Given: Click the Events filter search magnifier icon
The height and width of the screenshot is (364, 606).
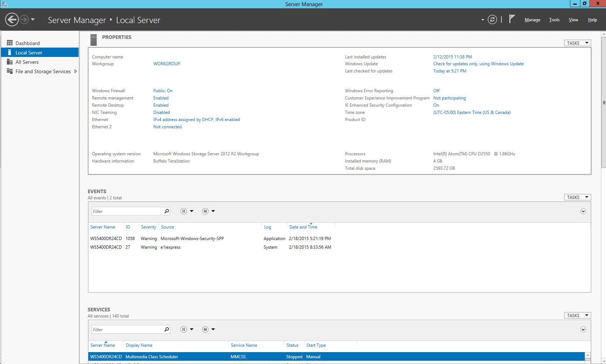Looking at the screenshot, I should pyautogui.click(x=167, y=211).
